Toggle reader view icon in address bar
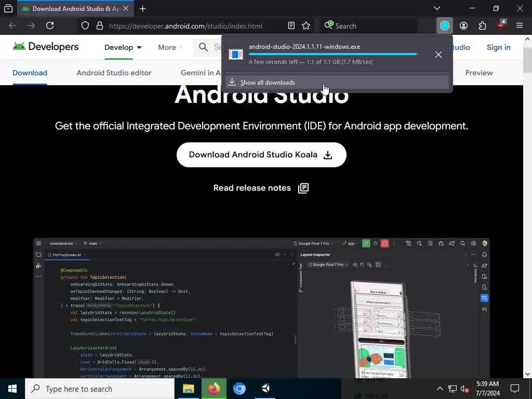This screenshot has height=399, width=532. (291, 26)
